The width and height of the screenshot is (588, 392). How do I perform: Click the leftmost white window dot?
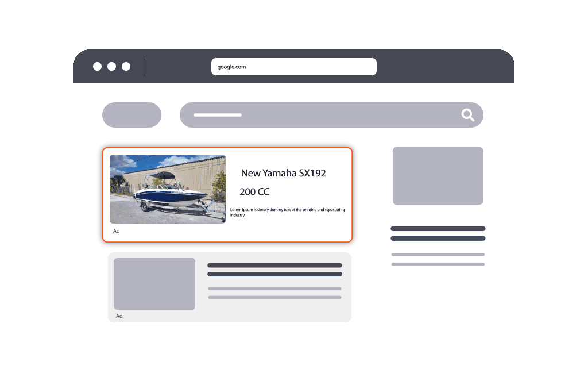click(97, 66)
